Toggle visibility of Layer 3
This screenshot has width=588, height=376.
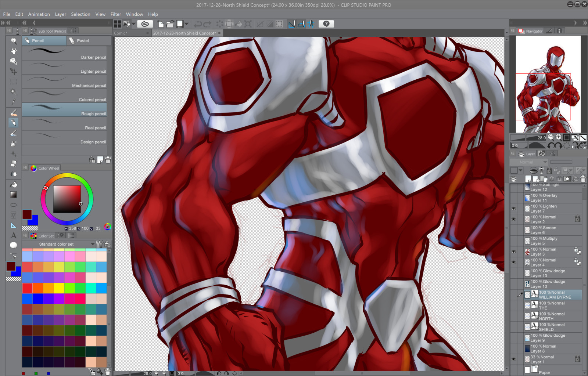(x=514, y=252)
